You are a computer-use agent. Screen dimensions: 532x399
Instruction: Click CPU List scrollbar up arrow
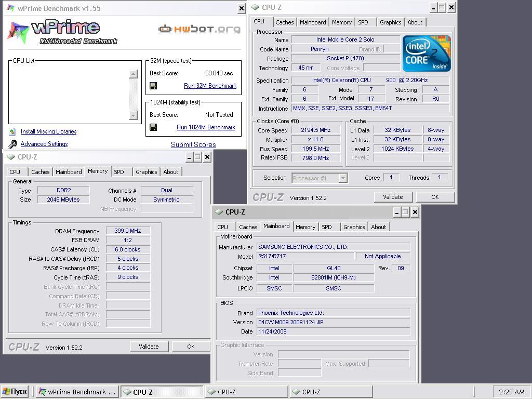pos(134,74)
